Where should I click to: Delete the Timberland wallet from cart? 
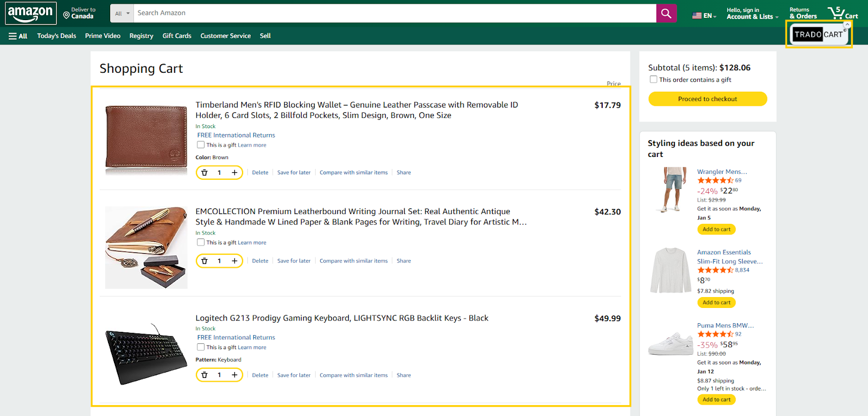260,173
